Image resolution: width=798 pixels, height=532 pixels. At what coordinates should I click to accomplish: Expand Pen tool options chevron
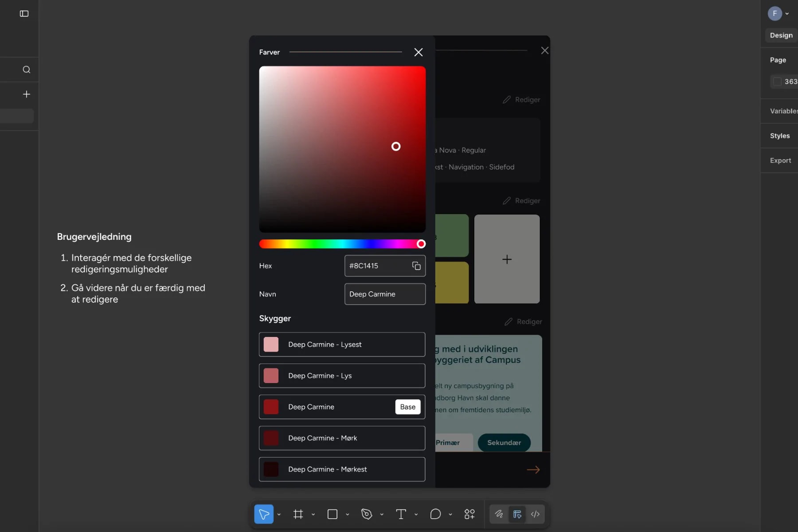pyautogui.click(x=382, y=515)
